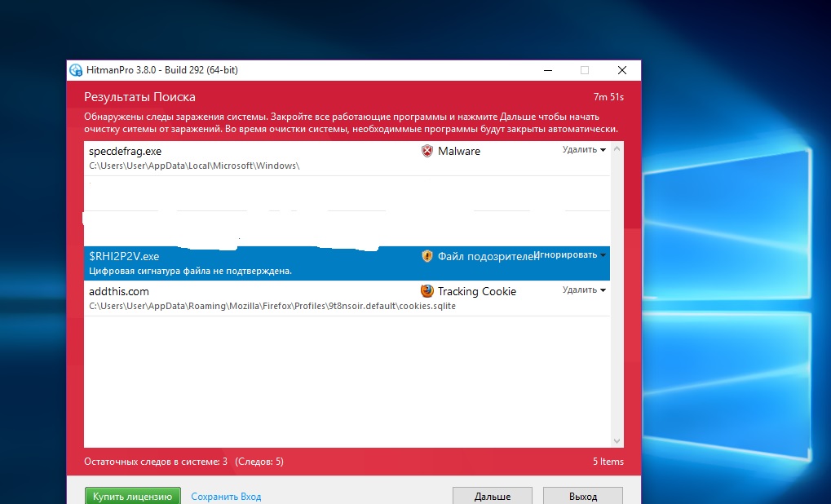The height and width of the screenshot is (504, 831).
Task: Click the 7m 51s scan time
Action: [608, 97]
